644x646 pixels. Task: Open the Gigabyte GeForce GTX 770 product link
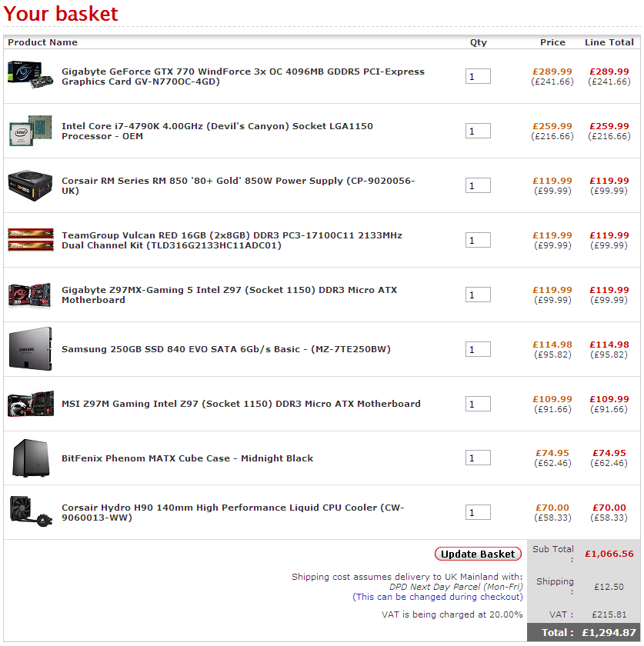(243, 76)
